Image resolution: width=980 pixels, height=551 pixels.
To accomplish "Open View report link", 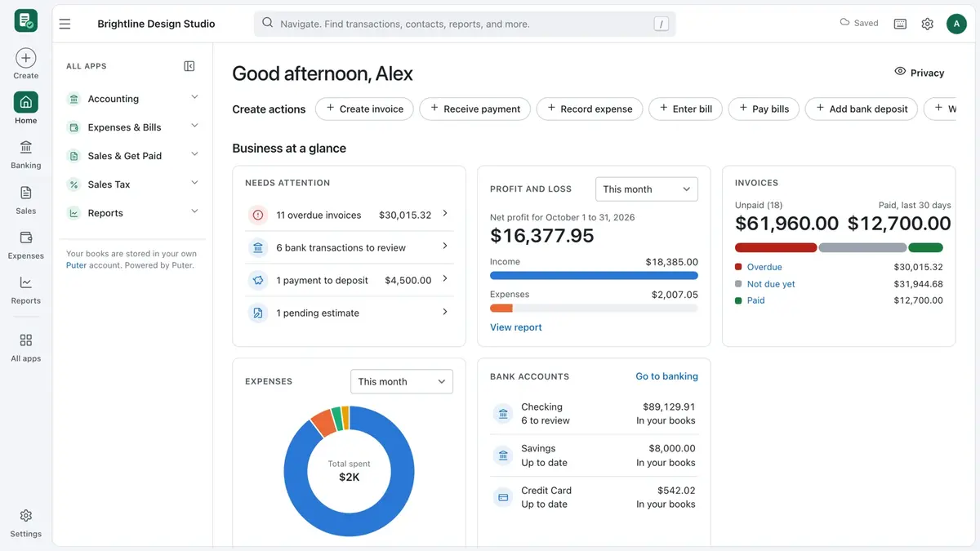I will pyautogui.click(x=516, y=327).
